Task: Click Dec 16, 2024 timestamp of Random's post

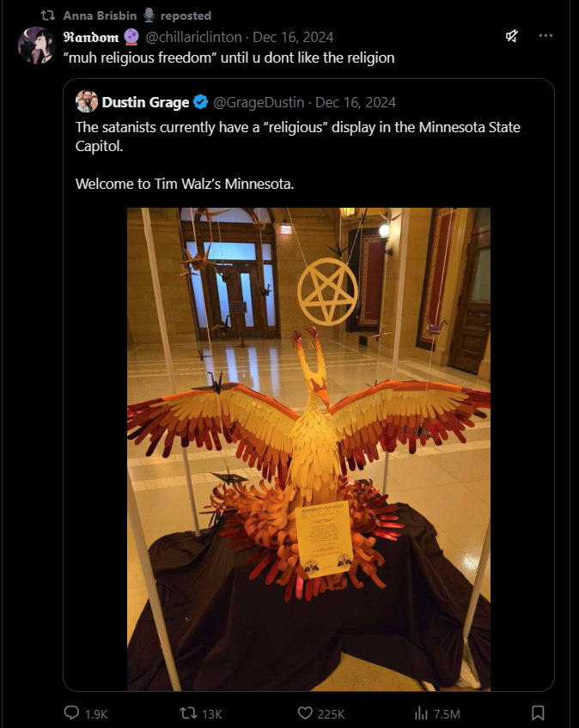Action: [x=293, y=37]
